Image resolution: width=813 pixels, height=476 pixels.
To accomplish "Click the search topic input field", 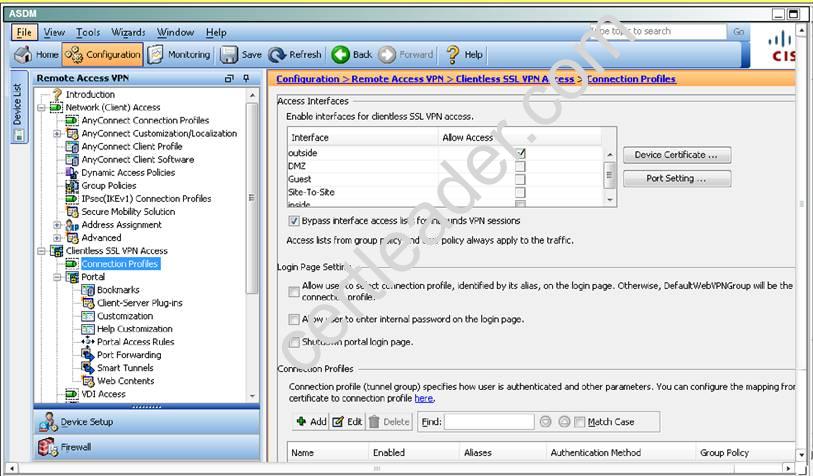I will pos(657,31).
